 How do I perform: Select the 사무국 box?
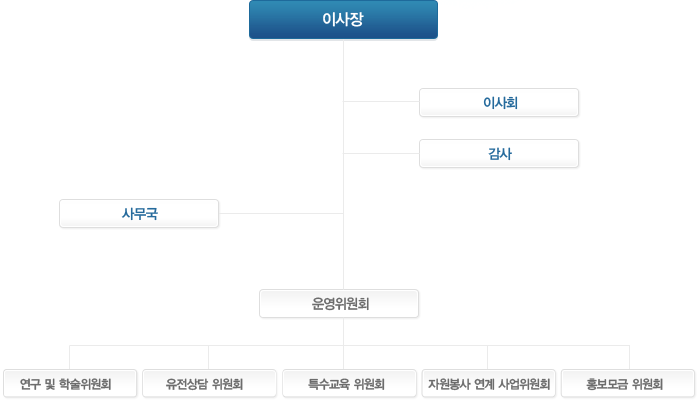139,213
